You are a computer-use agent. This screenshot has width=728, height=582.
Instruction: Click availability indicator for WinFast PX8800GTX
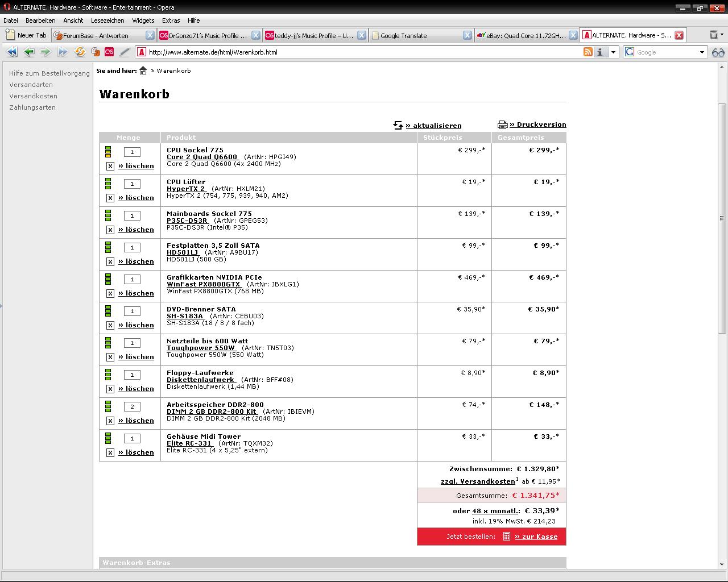108,279
